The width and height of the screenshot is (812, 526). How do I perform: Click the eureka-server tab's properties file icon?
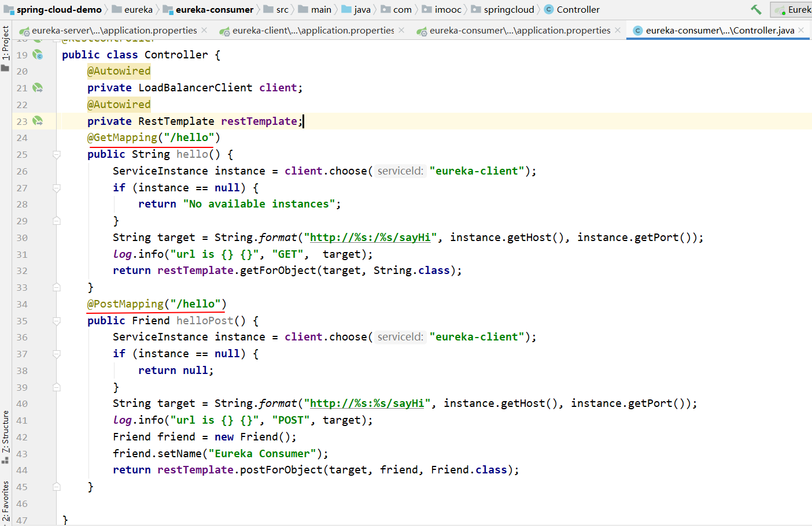click(24, 31)
